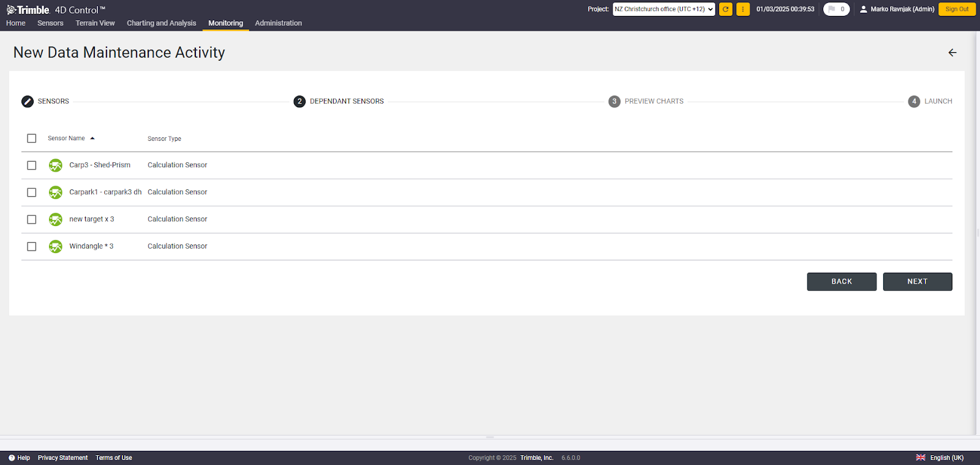This screenshot has width=980, height=465.
Task: Click step 3 Preview Charts circle
Action: 614,102
